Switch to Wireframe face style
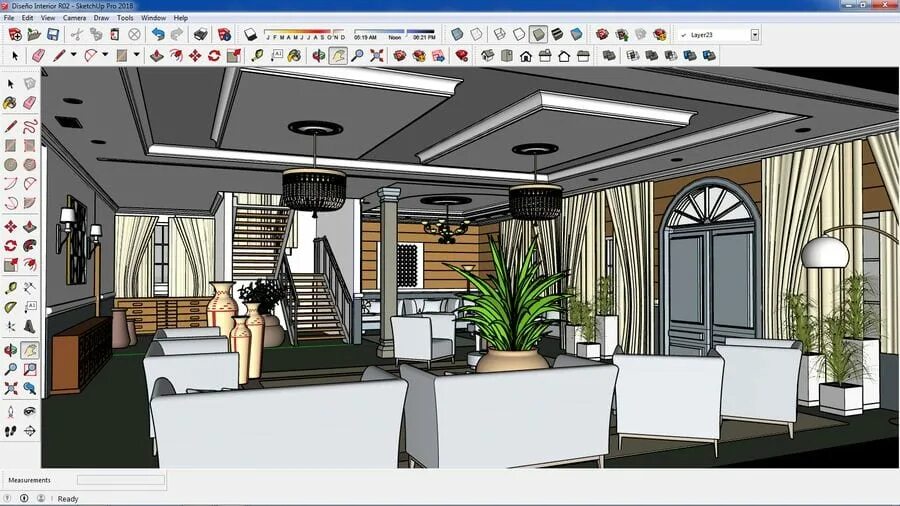This screenshot has height=506, width=900. click(x=500, y=34)
